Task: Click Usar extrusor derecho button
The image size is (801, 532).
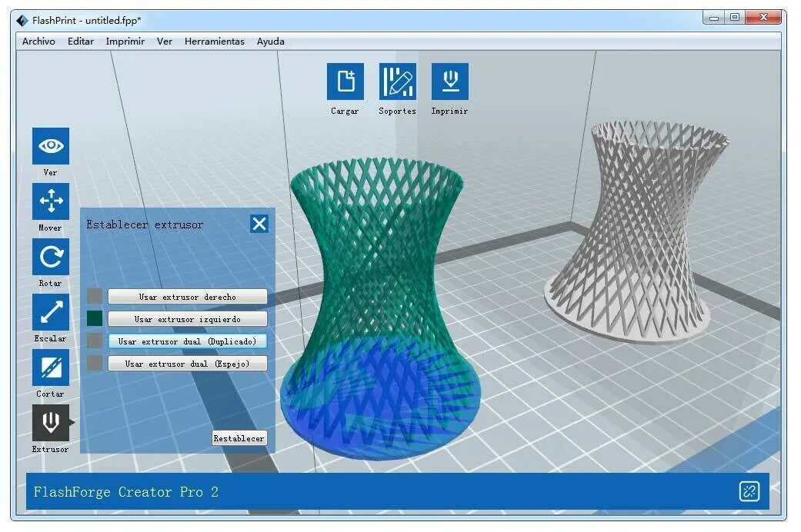Action: pyautogui.click(x=188, y=297)
